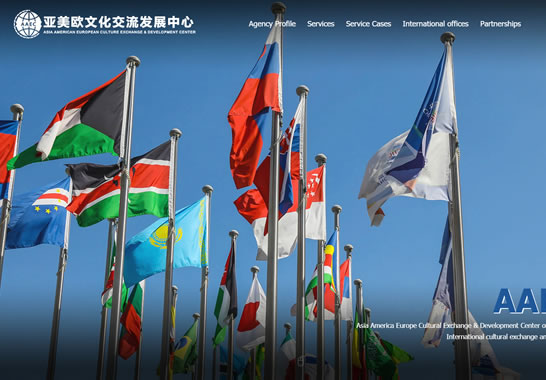This screenshot has height=380, width=546.
Task: Click the large blue AAE heading
Action: pyautogui.click(x=520, y=301)
